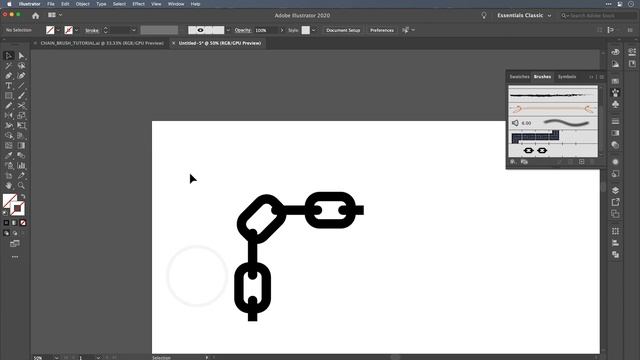Select the Magic Wand tool
The image size is (640, 360).
click(9, 66)
